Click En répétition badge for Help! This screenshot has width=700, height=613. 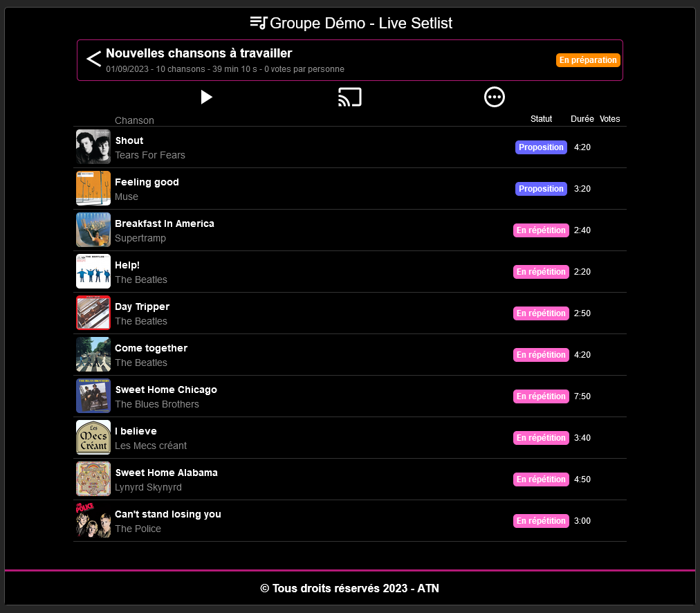(541, 272)
